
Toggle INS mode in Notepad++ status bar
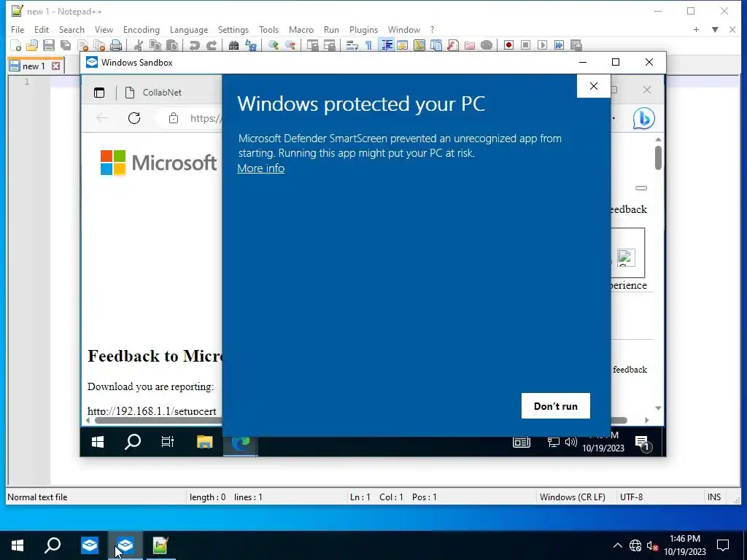click(x=713, y=497)
